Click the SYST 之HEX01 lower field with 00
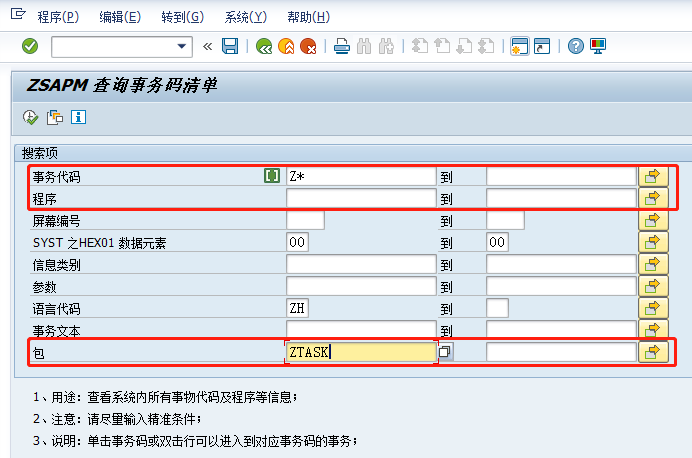Image resolution: width=692 pixels, height=458 pixels. click(297, 242)
